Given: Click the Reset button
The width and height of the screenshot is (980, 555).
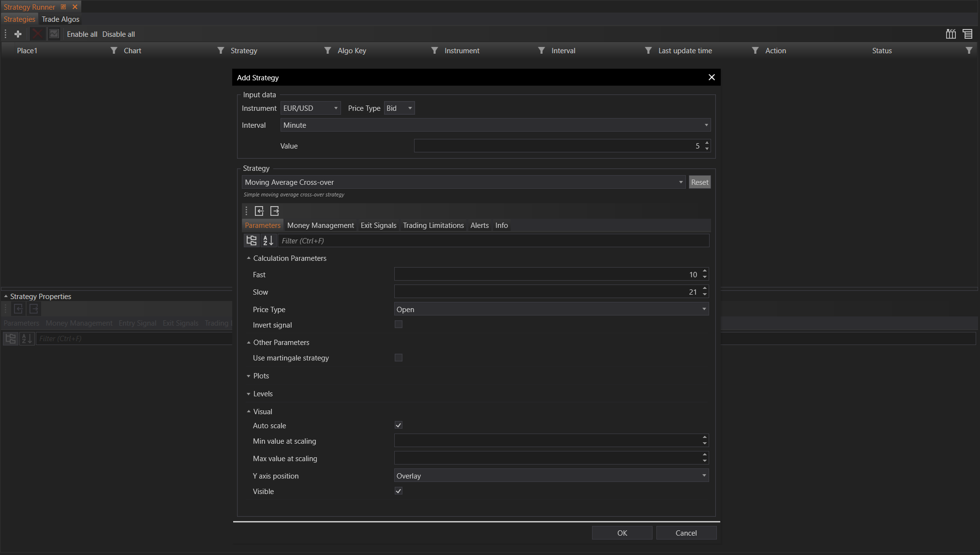Looking at the screenshot, I should (x=699, y=182).
